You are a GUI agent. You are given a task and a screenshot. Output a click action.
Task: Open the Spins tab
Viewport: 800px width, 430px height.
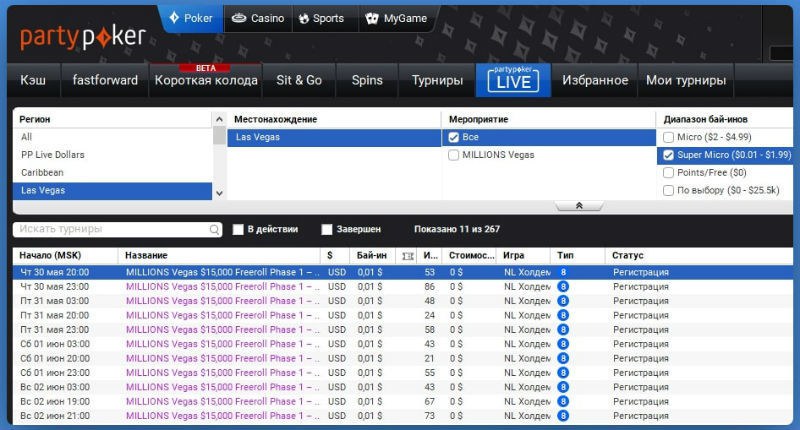pos(367,80)
